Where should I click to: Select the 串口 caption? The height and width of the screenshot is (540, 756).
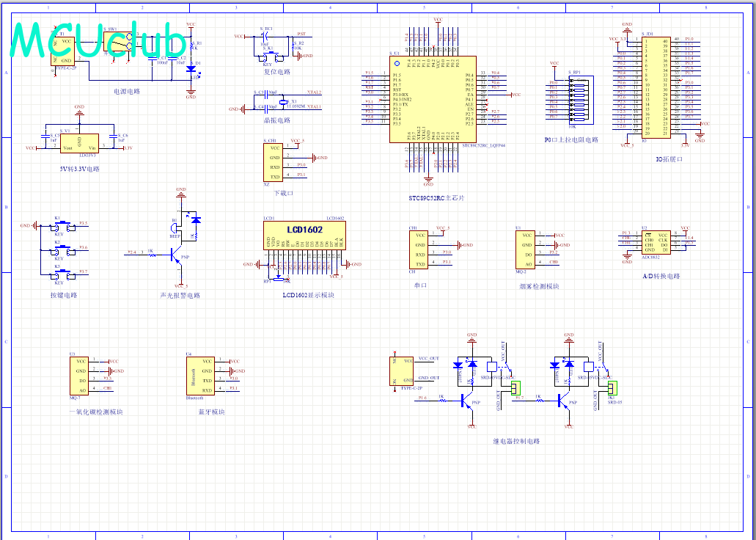pos(420,285)
